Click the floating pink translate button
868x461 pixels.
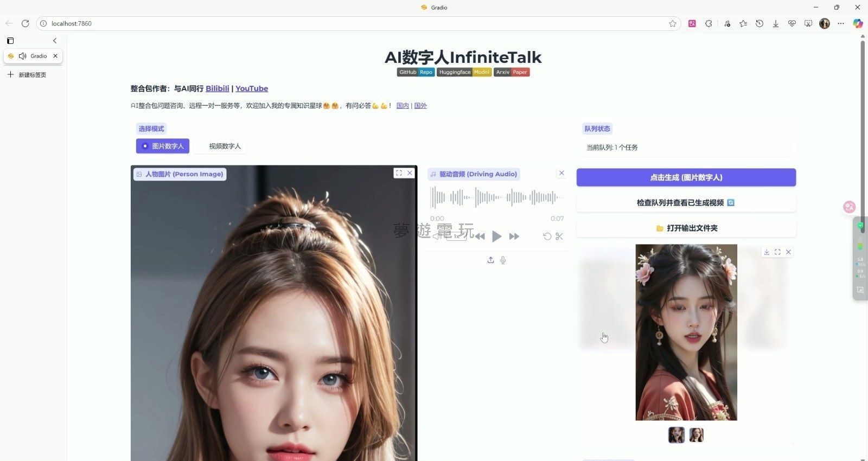(849, 207)
